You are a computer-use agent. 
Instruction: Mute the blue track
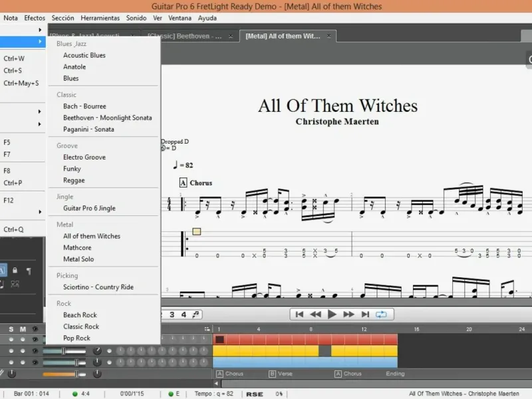23,362
